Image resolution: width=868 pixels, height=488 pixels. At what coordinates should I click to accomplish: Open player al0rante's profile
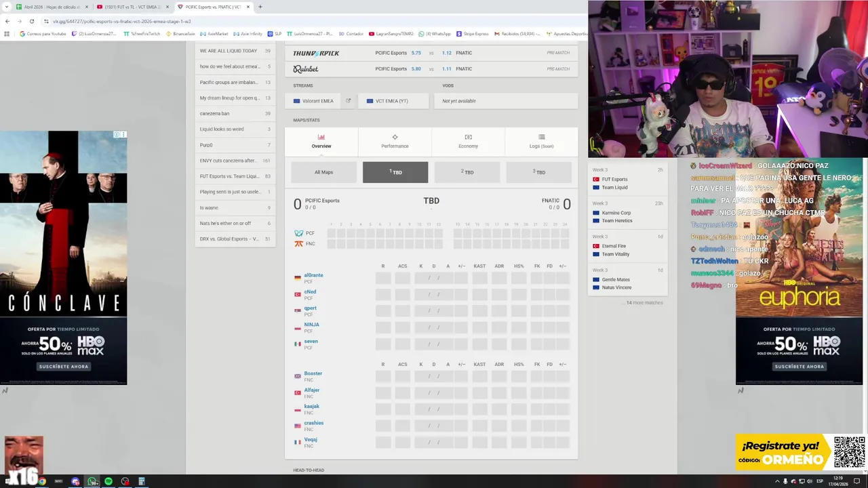pos(313,275)
